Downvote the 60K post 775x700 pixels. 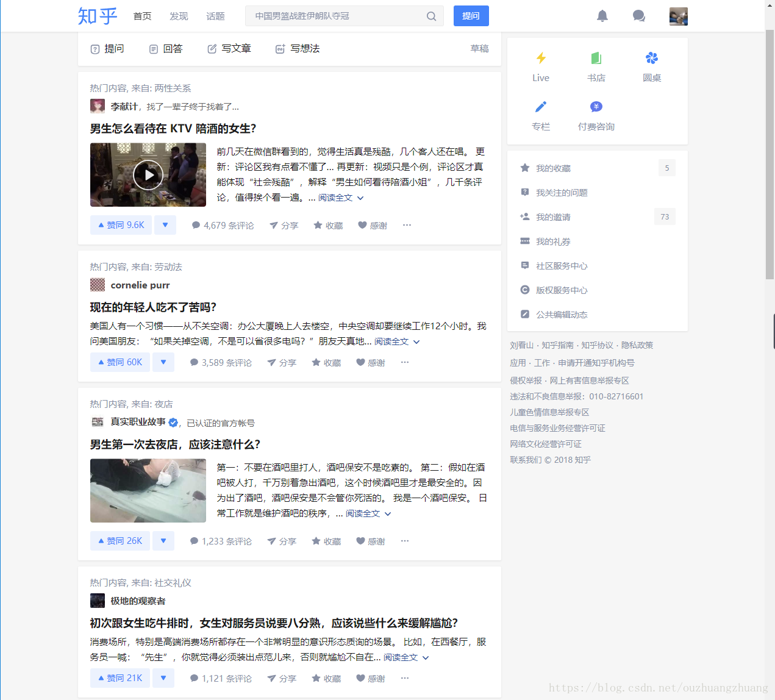coord(163,362)
